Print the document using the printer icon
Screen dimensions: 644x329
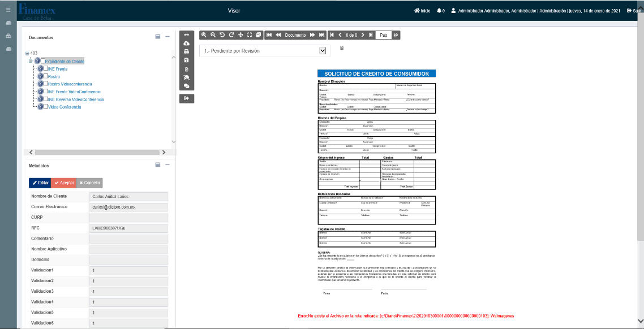(x=187, y=52)
